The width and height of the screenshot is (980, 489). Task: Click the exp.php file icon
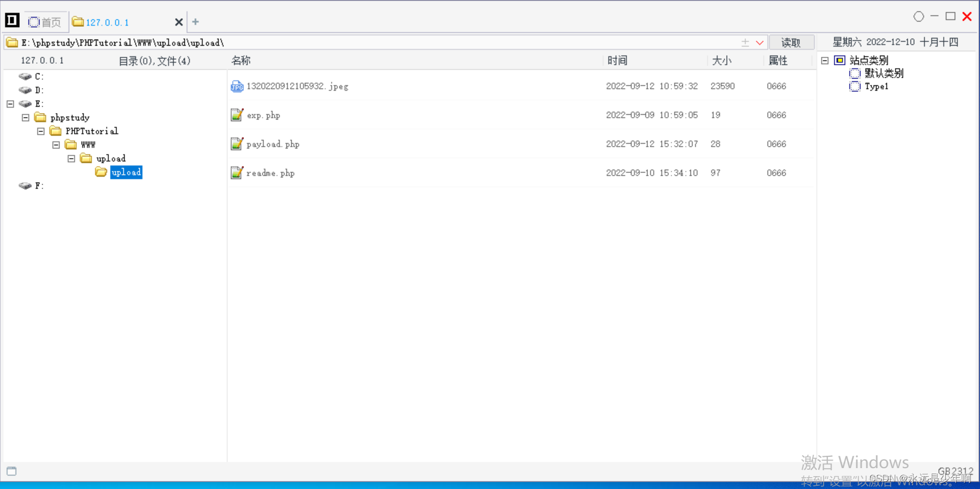pyautogui.click(x=237, y=115)
